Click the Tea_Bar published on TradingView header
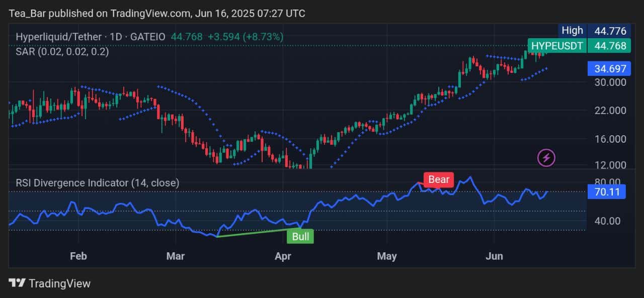644x298 pixels. (157, 13)
